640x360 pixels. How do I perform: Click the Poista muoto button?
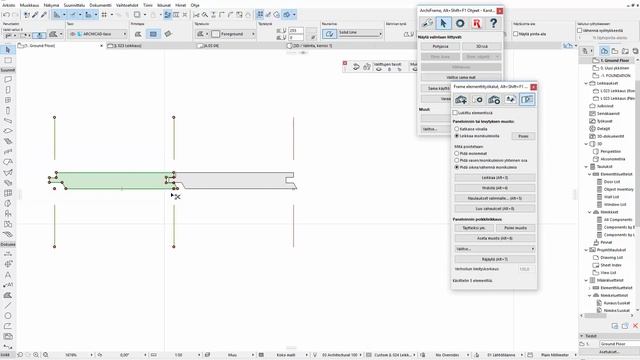(x=516, y=228)
